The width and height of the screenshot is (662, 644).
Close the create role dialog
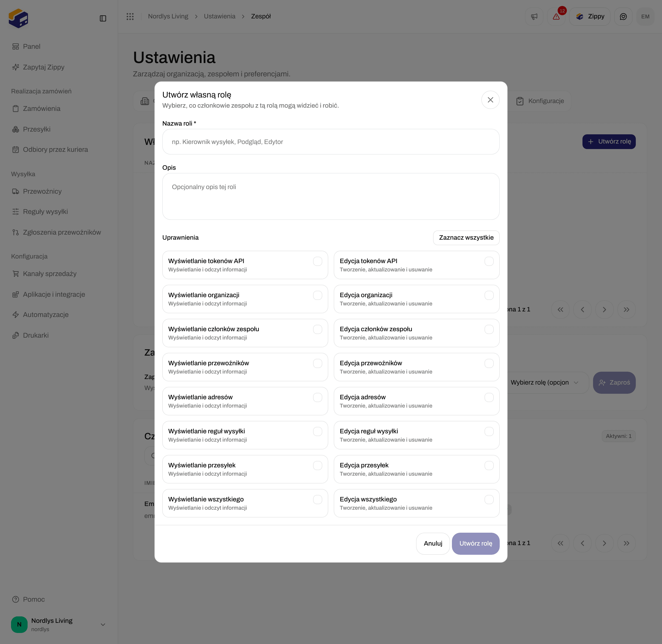pyautogui.click(x=490, y=100)
